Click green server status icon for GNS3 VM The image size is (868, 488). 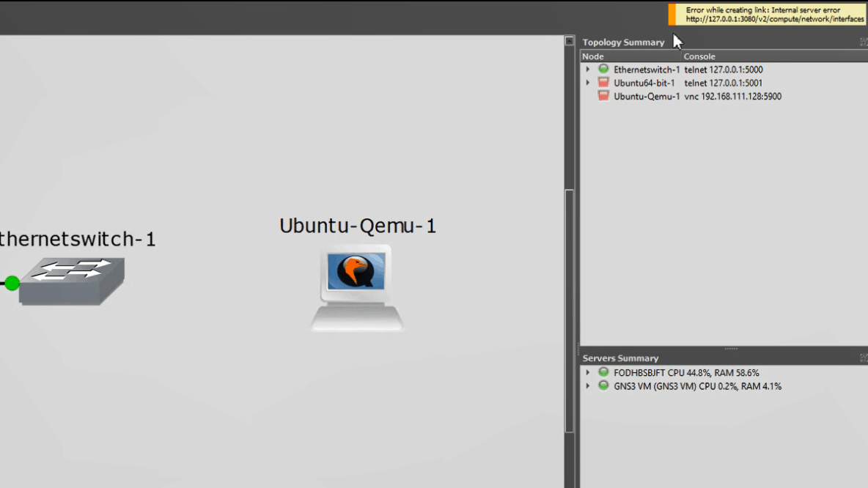tap(603, 386)
